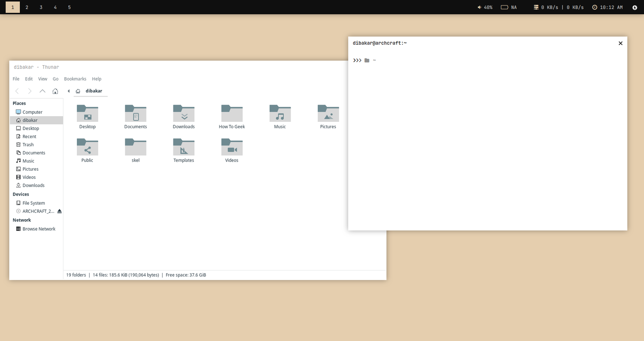Click the folder icon in terminal prompt
The height and width of the screenshot is (341, 644).
[367, 60]
